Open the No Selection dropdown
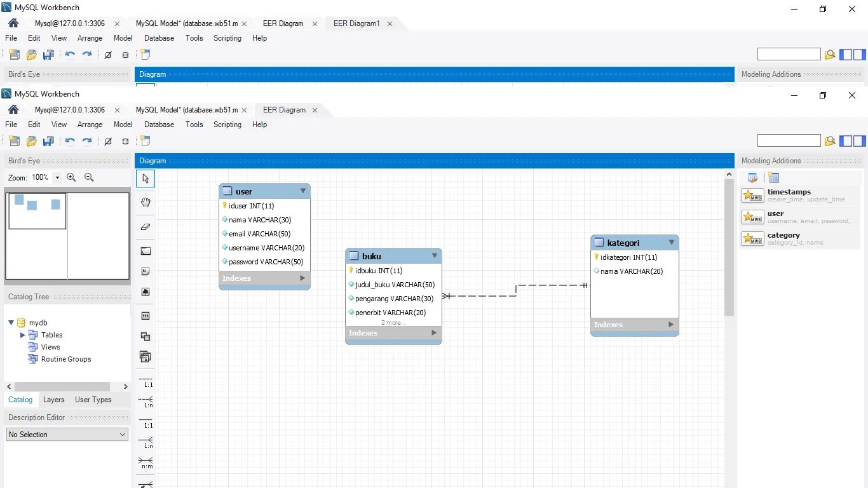This screenshot has width=868, height=488. pos(67,435)
